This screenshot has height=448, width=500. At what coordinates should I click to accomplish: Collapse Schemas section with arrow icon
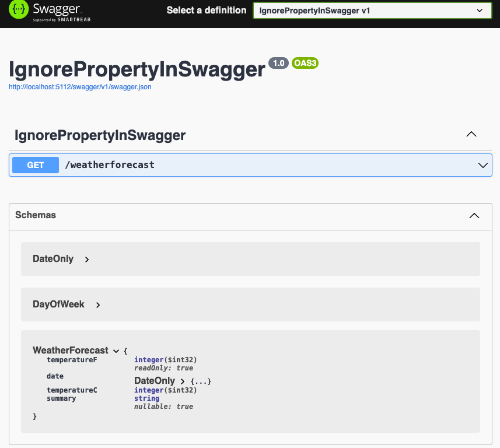(x=474, y=215)
